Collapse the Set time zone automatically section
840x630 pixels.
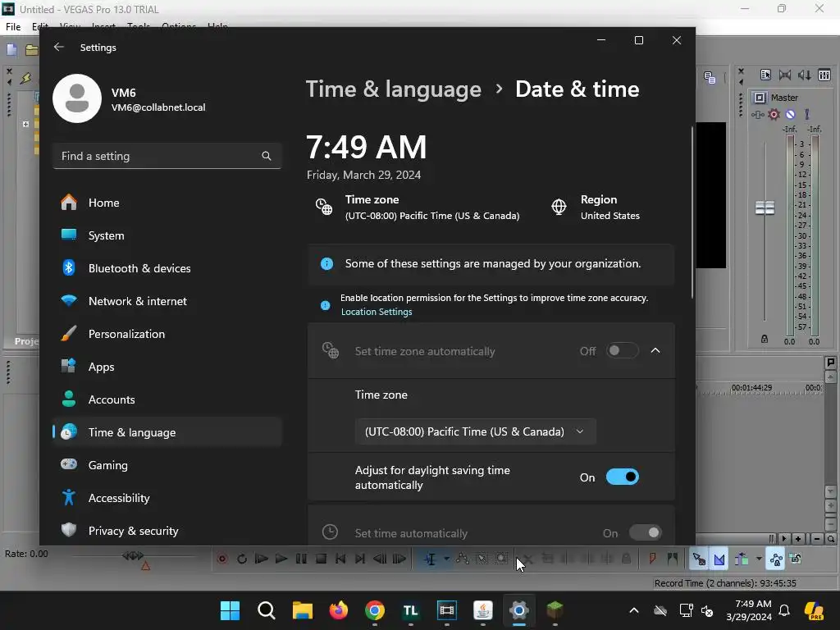(x=655, y=350)
